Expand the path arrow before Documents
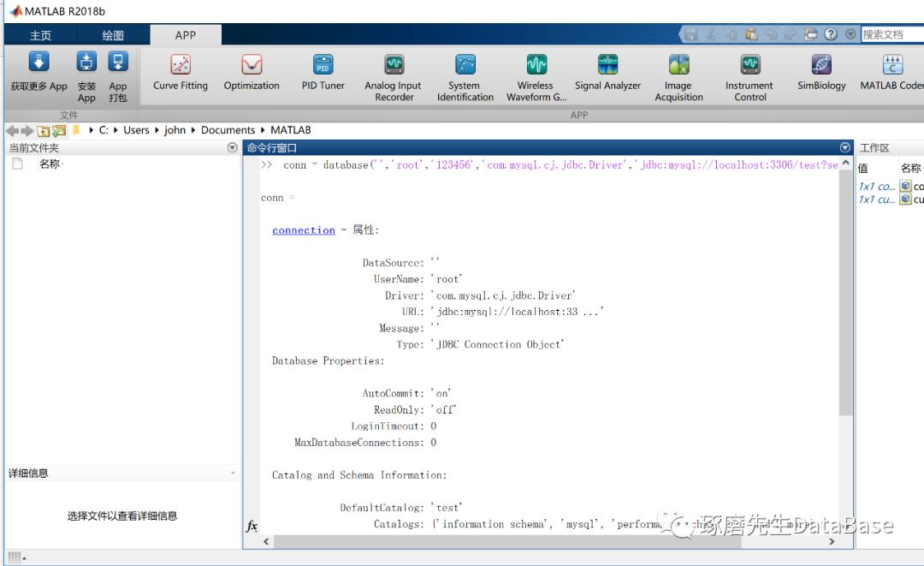The height and width of the screenshot is (566, 924). (192, 129)
